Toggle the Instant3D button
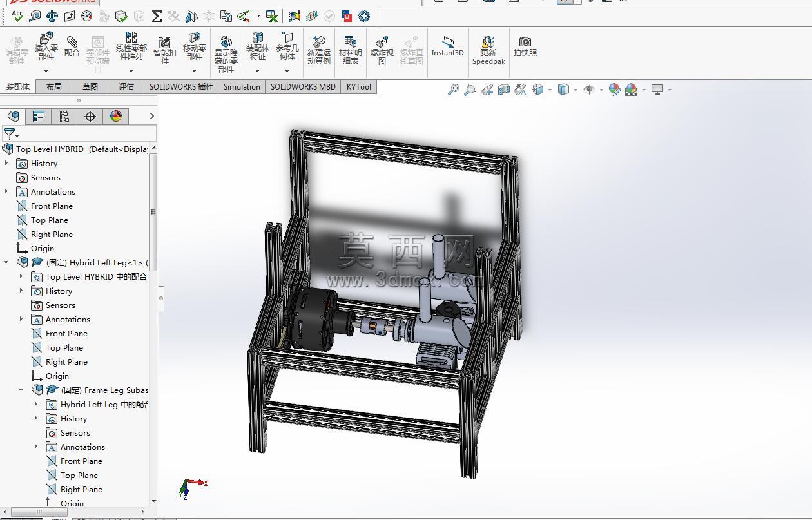The image size is (812, 520). (x=448, y=46)
